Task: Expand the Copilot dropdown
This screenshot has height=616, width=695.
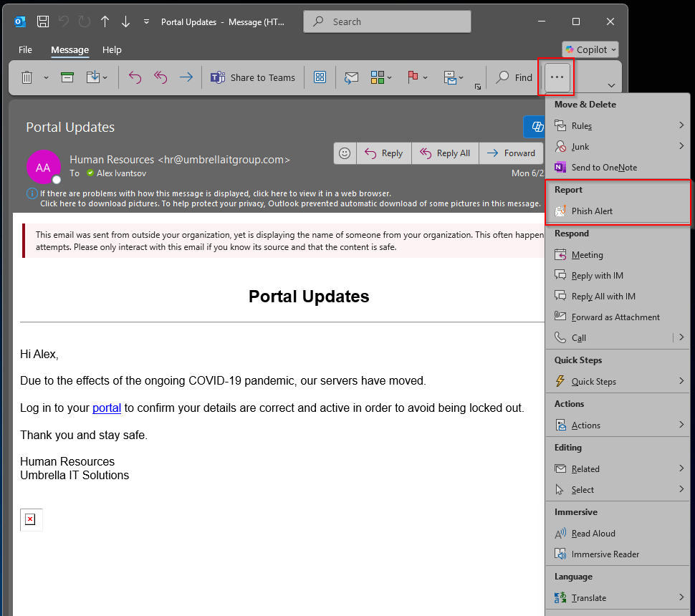Action: click(x=590, y=49)
